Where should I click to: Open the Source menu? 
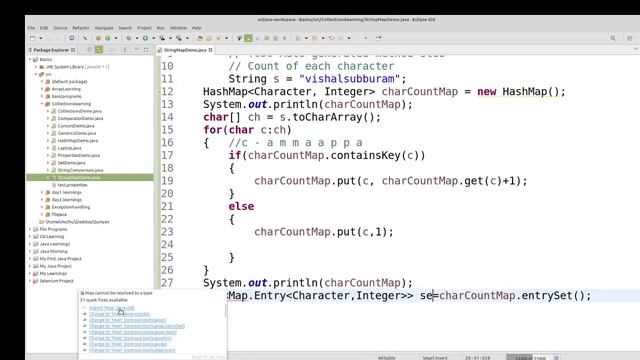[x=60, y=28]
